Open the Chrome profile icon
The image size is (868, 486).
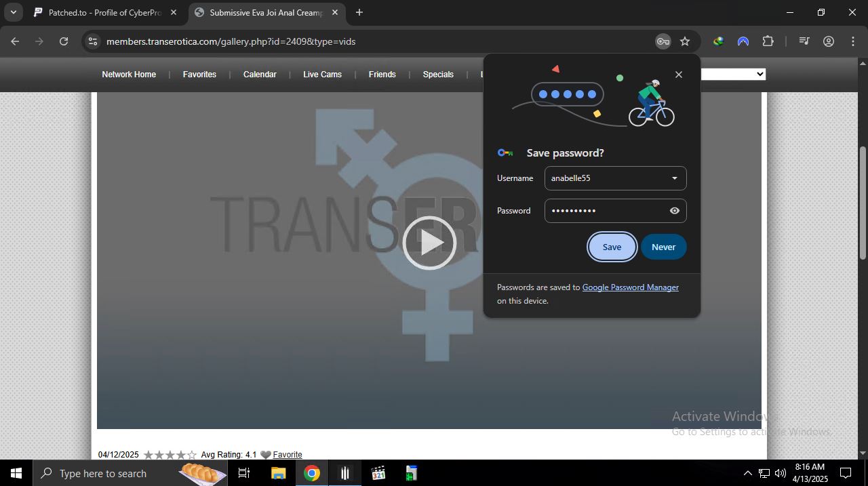[x=828, y=41]
